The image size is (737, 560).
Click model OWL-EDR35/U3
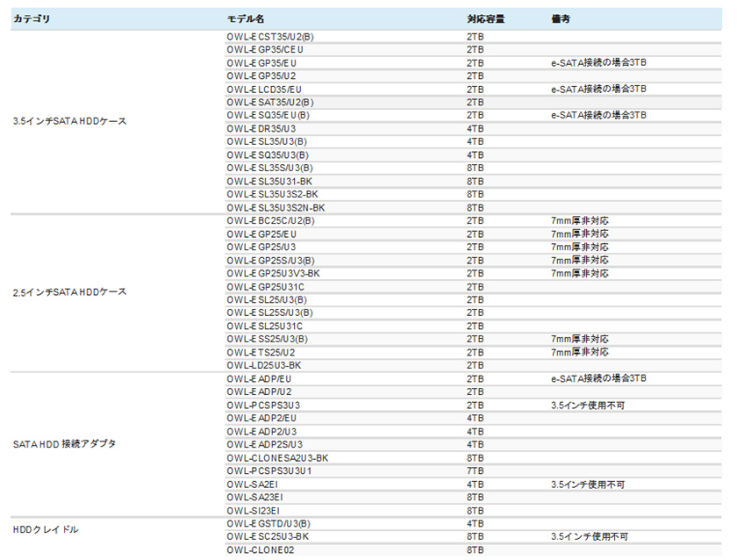click(x=261, y=129)
